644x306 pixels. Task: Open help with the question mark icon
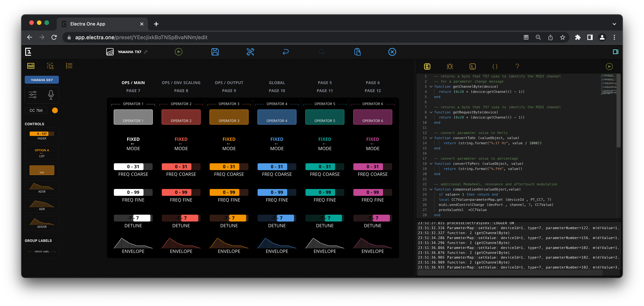517,66
